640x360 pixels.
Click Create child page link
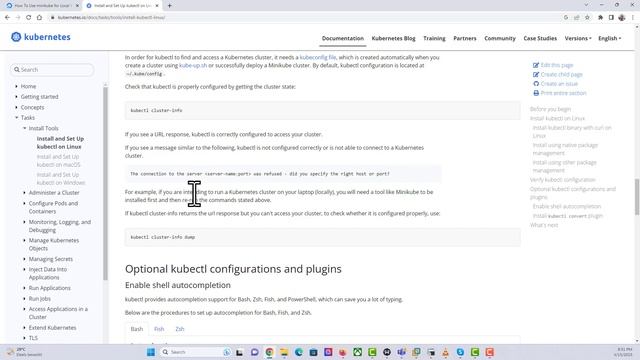561,74
